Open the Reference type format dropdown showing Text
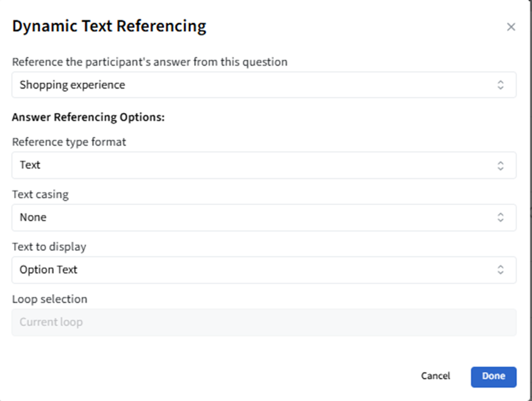Image resolution: width=532 pixels, height=401 pixels. point(264,165)
